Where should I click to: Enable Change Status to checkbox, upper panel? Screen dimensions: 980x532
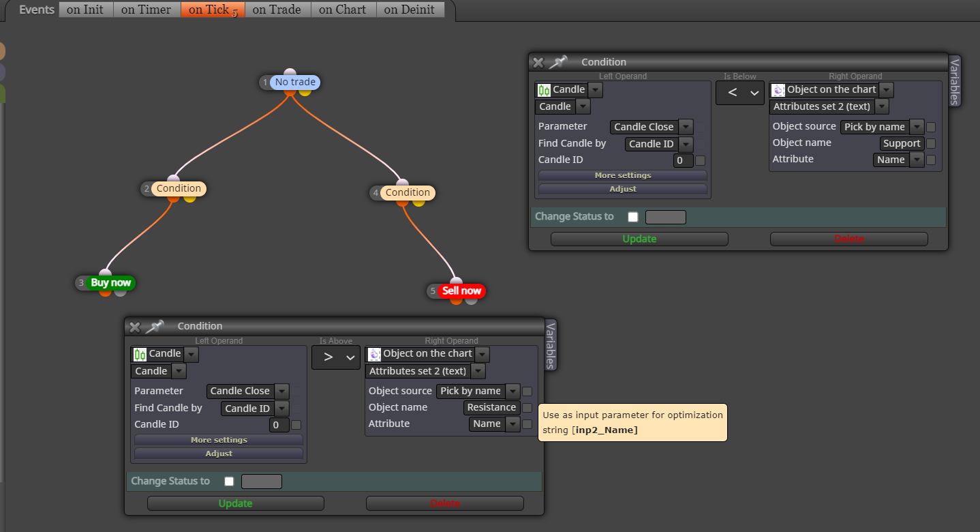click(x=633, y=217)
